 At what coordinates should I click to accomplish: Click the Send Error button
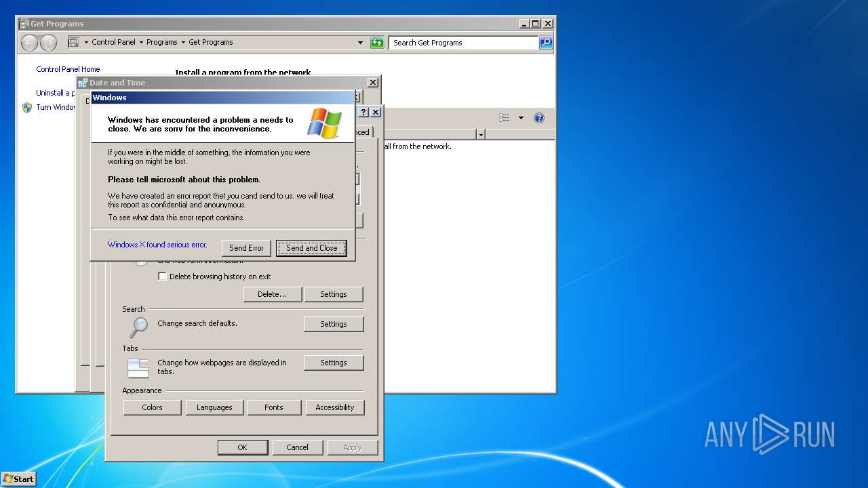[x=246, y=248]
